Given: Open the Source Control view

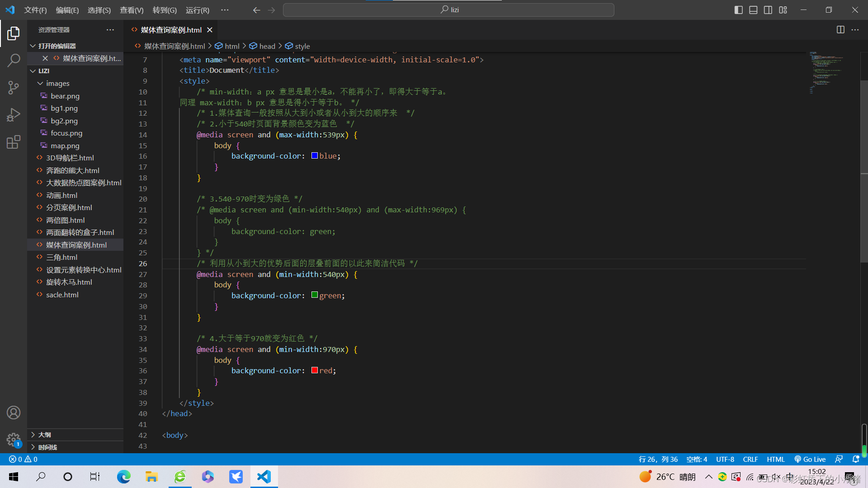Looking at the screenshot, I should (x=14, y=87).
